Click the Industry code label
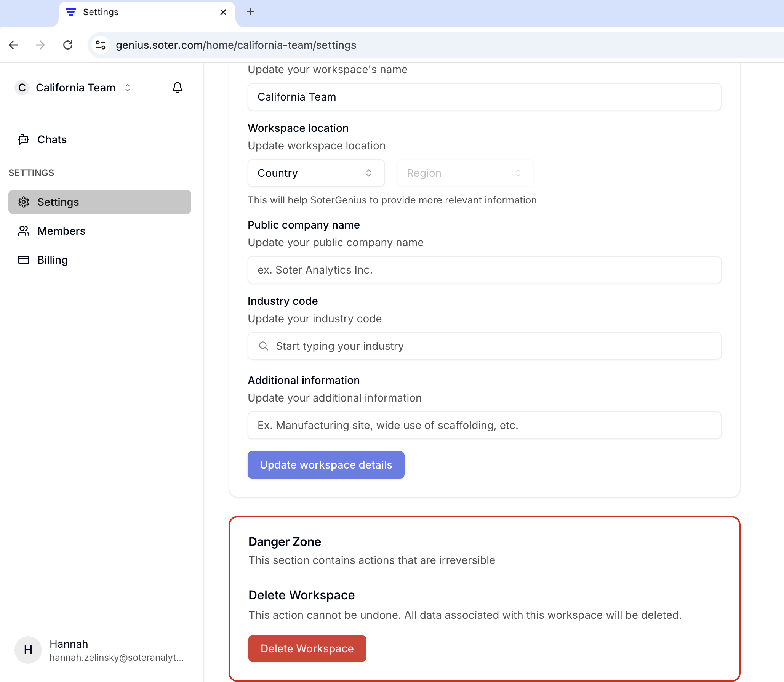This screenshot has width=784, height=682. click(283, 301)
